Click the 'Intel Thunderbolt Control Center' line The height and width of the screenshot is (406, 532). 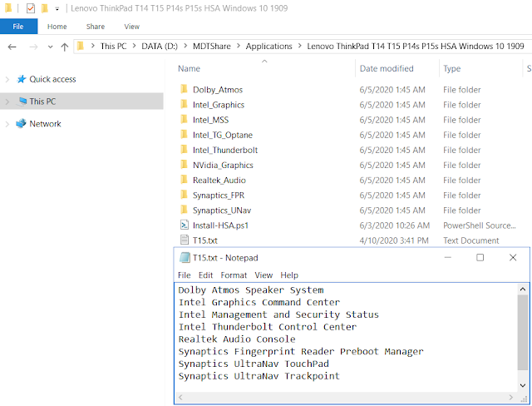tap(268, 327)
